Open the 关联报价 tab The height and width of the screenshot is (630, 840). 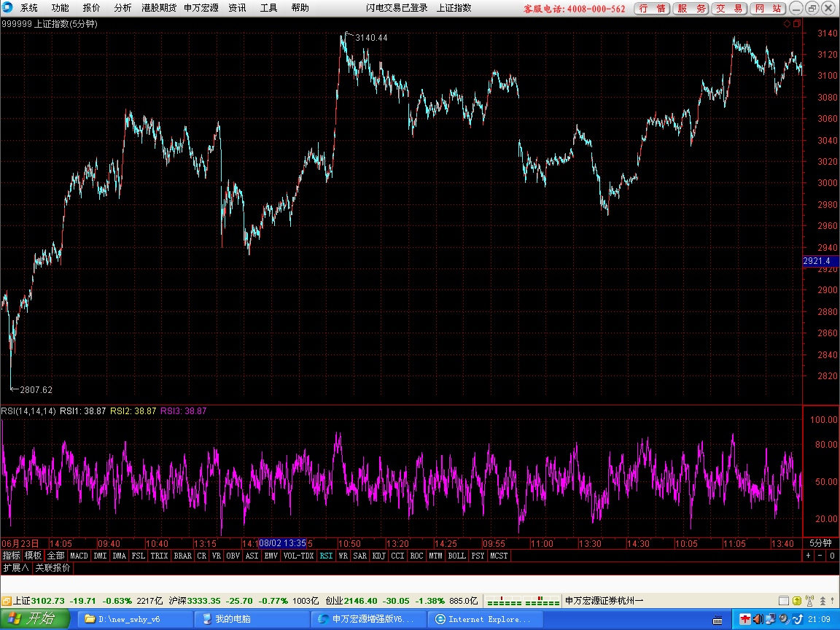pos(52,568)
